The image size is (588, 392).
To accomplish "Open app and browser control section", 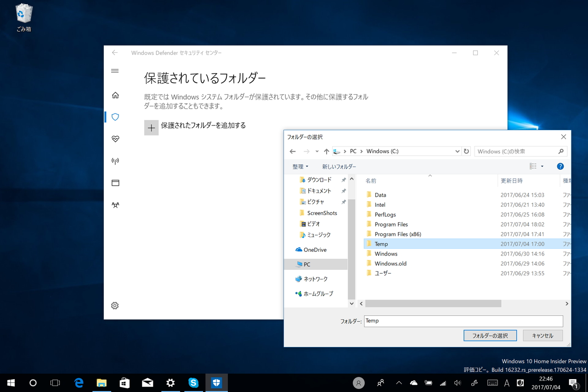I will click(114, 182).
